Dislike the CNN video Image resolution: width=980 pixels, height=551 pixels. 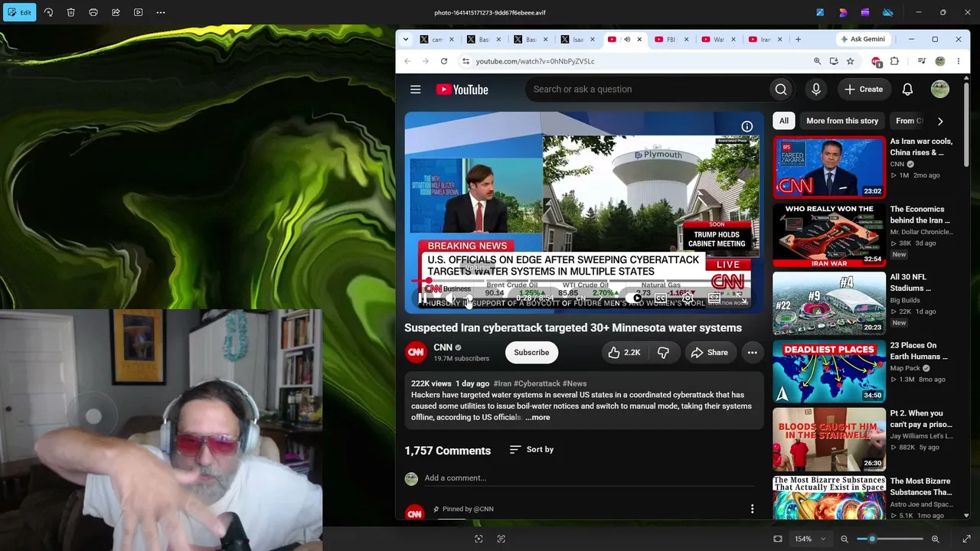[664, 352]
